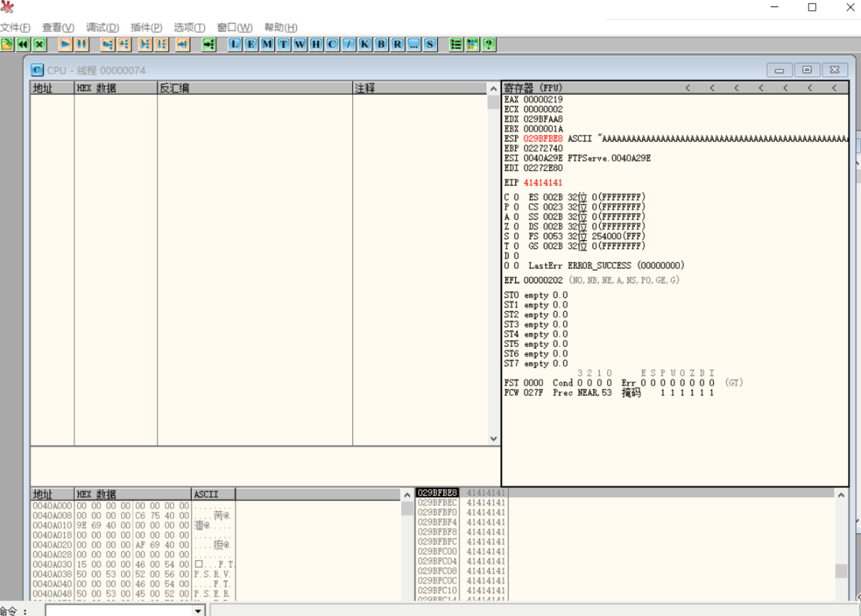The image size is (861, 616).
Task: Click Execute till return icon
Action: coord(182,44)
